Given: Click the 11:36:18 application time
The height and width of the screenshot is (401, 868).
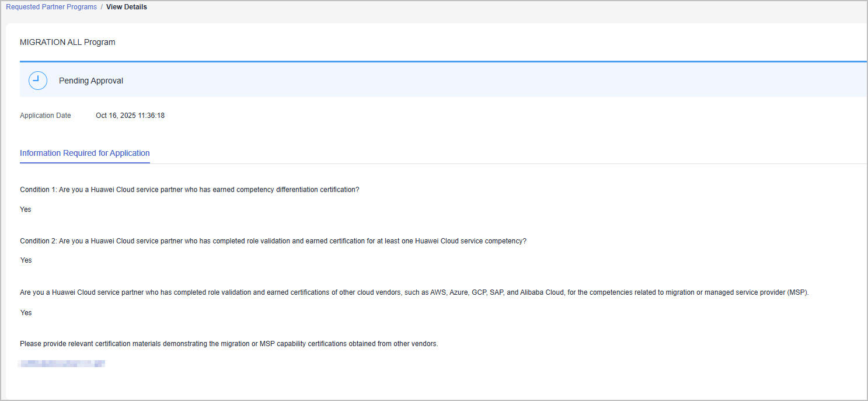Looking at the screenshot, I should click(151, 116).
